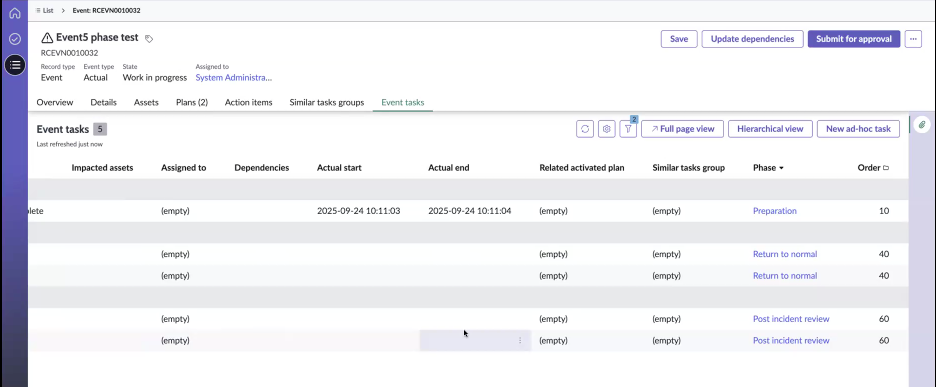Open the attachments paperclip icon
The width and height of the screenshot is (936, 387).
tap(922, 125)
